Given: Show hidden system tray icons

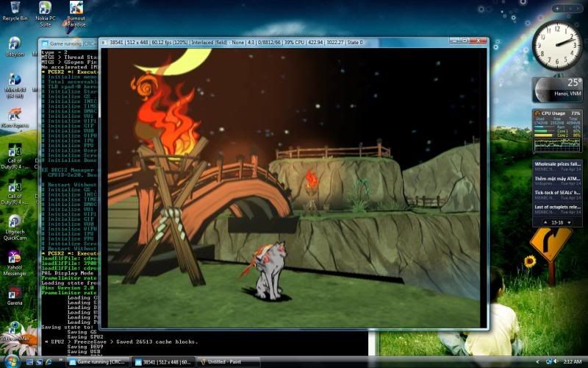Looking at the screenshot, I should (x=537, y=362).
